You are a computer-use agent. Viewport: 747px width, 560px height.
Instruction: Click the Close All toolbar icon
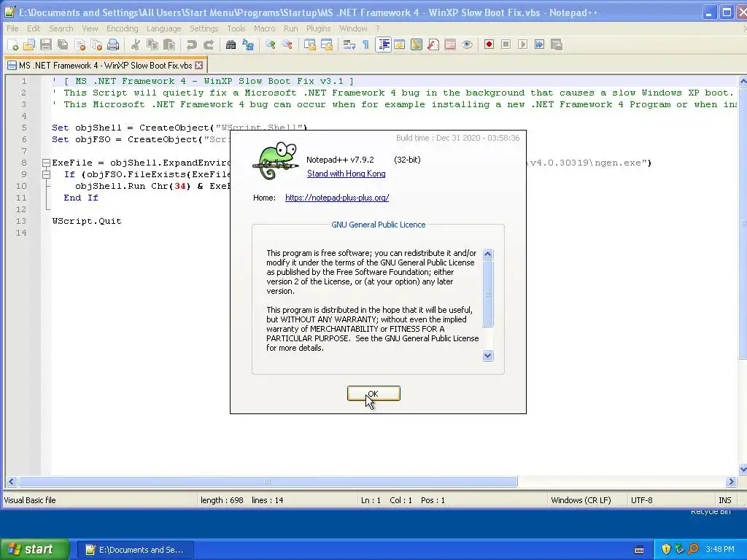pos(96,44)
